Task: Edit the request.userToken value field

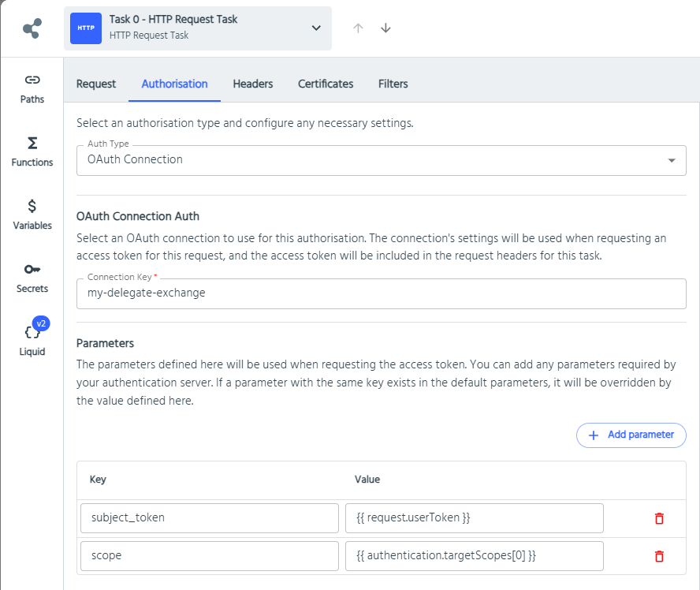Action: point(474,518)
